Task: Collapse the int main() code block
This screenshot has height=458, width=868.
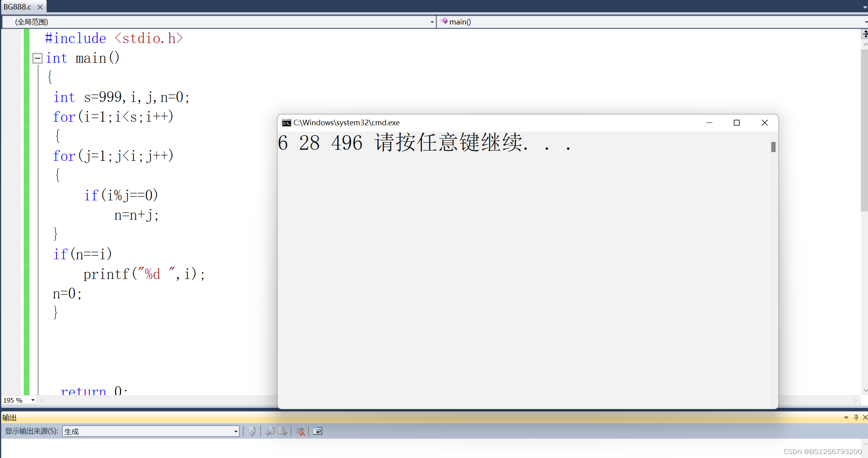Action: 38,58
